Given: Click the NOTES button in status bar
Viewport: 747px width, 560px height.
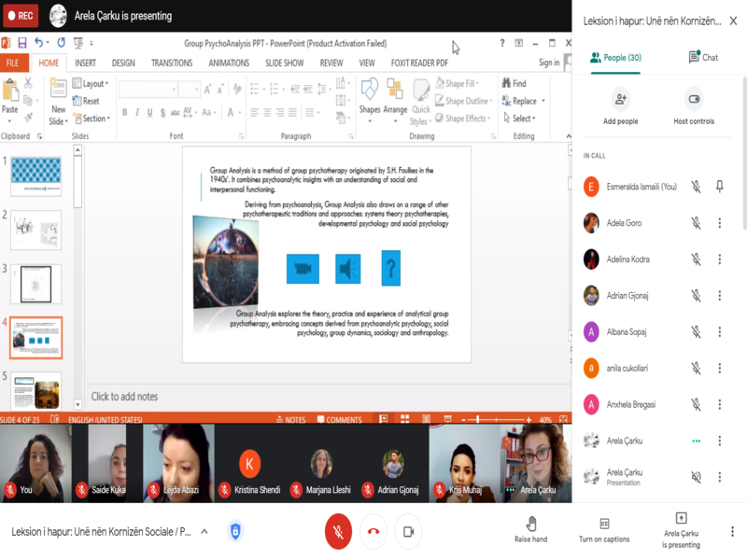Looking at the screenshot, I should point(290,419).
